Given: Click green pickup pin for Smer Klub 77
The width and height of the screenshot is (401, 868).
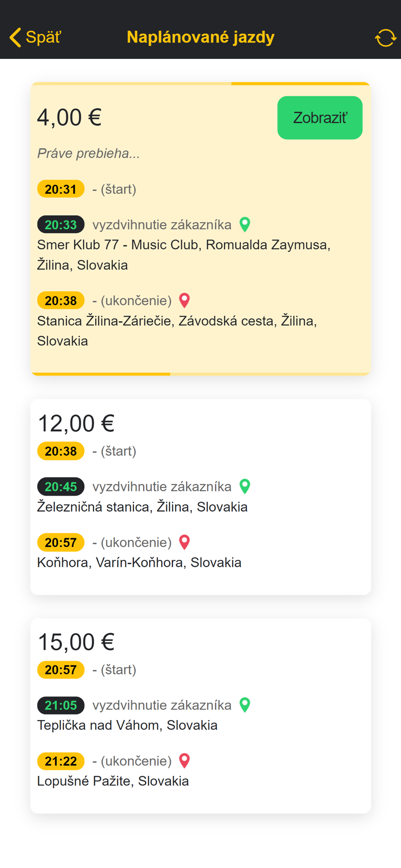Looking at the screenshot, I should click(x=245, y=224).
